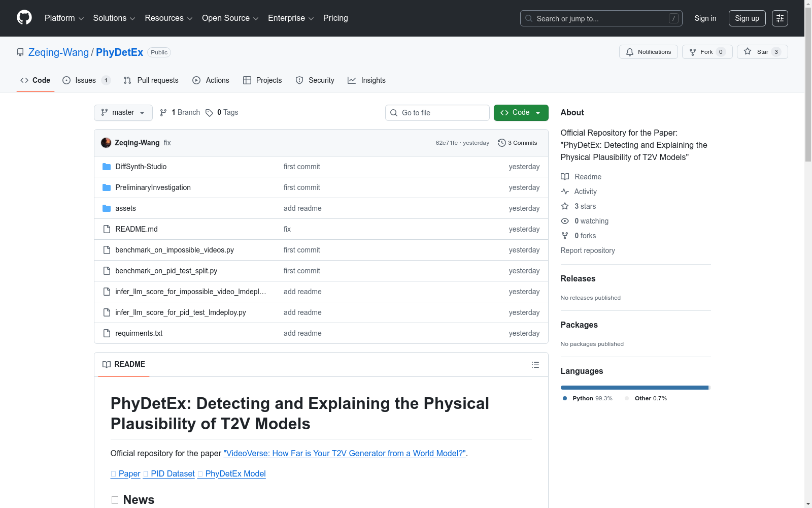Fork the repository
Image resolution: width=812 pixels, height=508 pixels.
(707, 52)
